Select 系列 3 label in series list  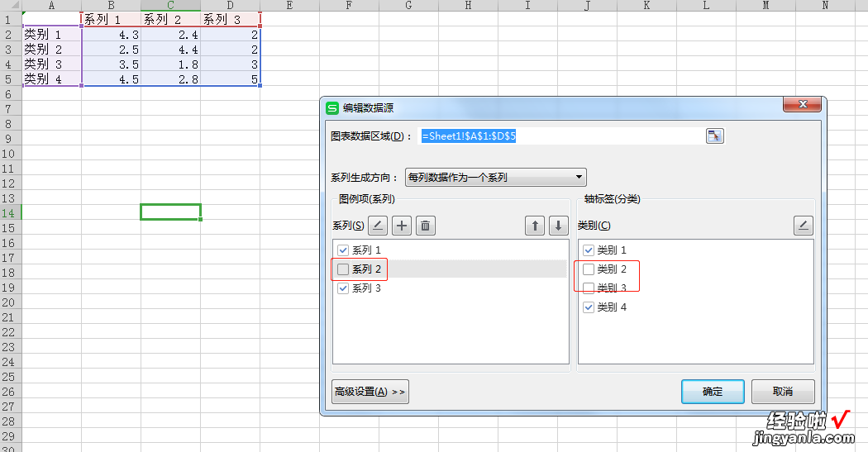(366, 288)
